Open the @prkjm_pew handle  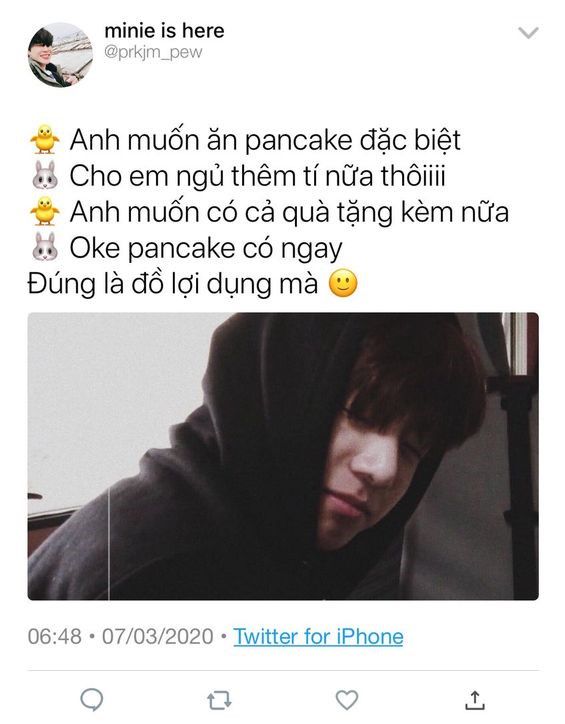[x=153, y=52]
